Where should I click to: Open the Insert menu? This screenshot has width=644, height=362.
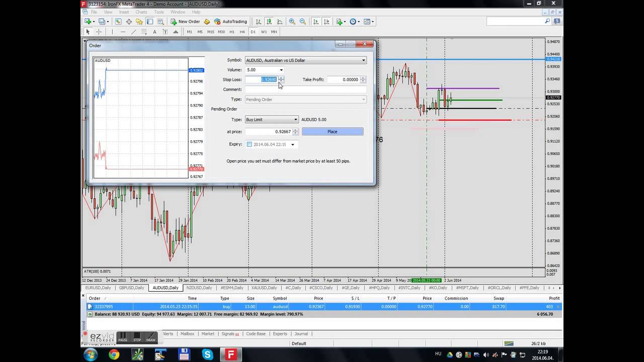tap(124, 12)
